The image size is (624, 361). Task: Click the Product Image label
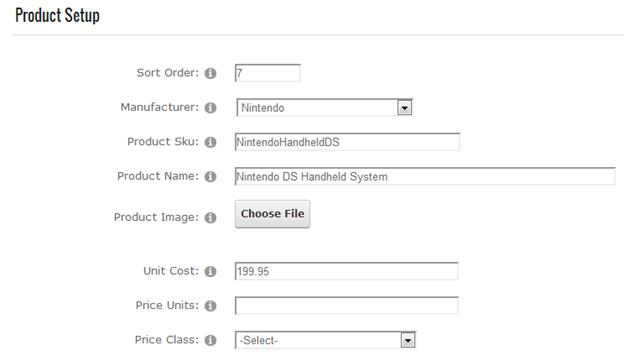click(156, 217)
